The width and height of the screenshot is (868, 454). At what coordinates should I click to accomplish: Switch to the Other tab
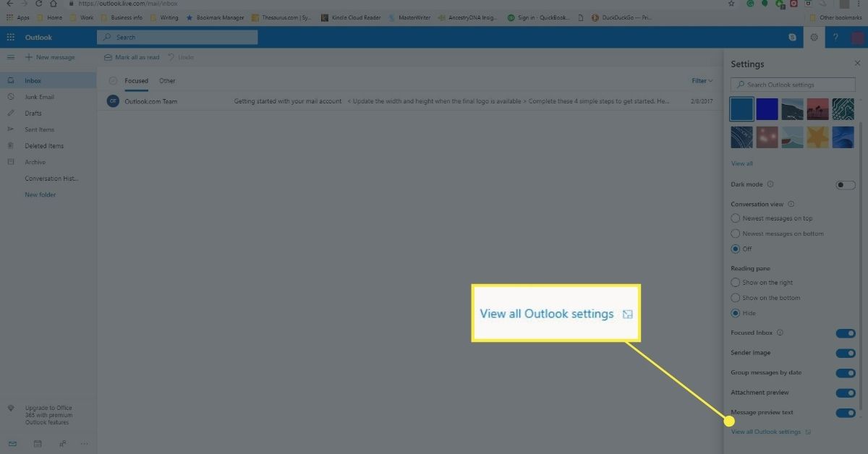pos(167,81)
